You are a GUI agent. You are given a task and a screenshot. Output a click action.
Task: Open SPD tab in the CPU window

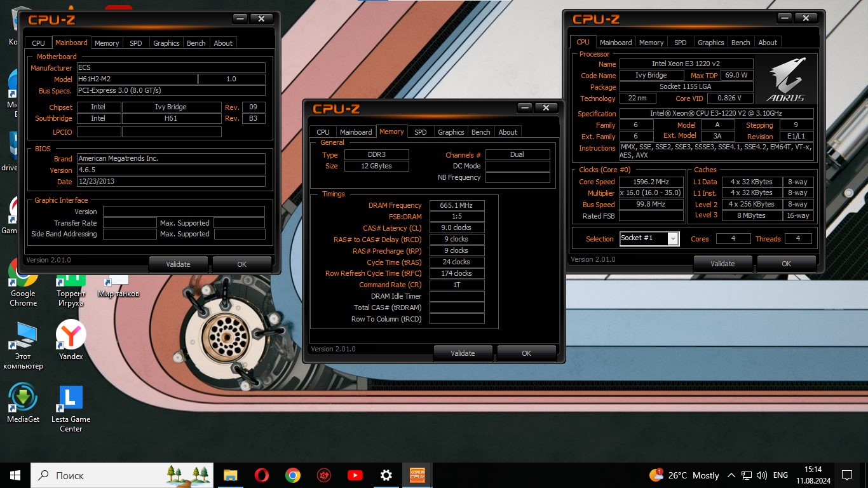click(681, 43)
